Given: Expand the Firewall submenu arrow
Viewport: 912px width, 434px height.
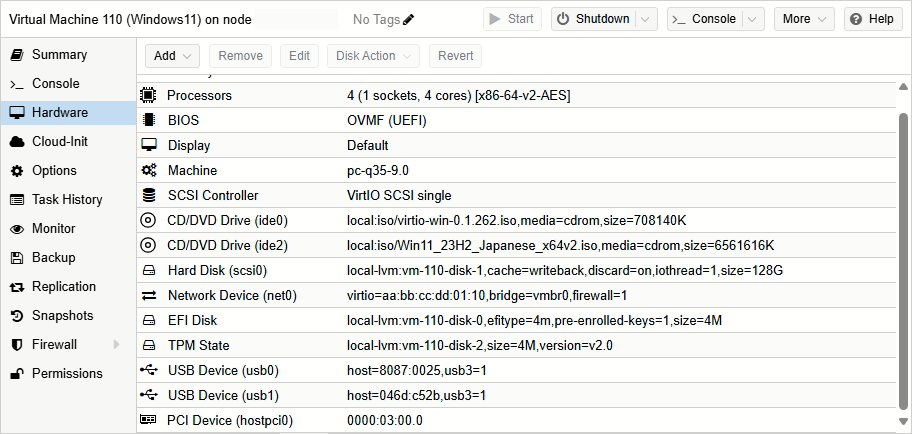Looking at the screenshot, I should tap(116, 344).
